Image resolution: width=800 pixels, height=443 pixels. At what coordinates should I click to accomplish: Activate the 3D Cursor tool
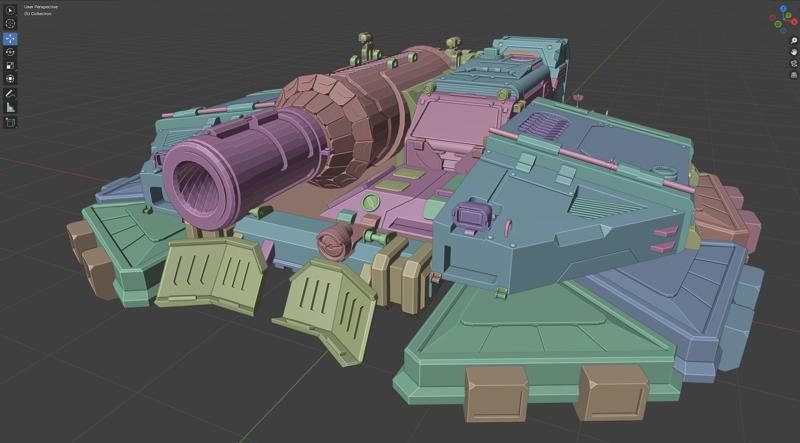pos(10,23)
